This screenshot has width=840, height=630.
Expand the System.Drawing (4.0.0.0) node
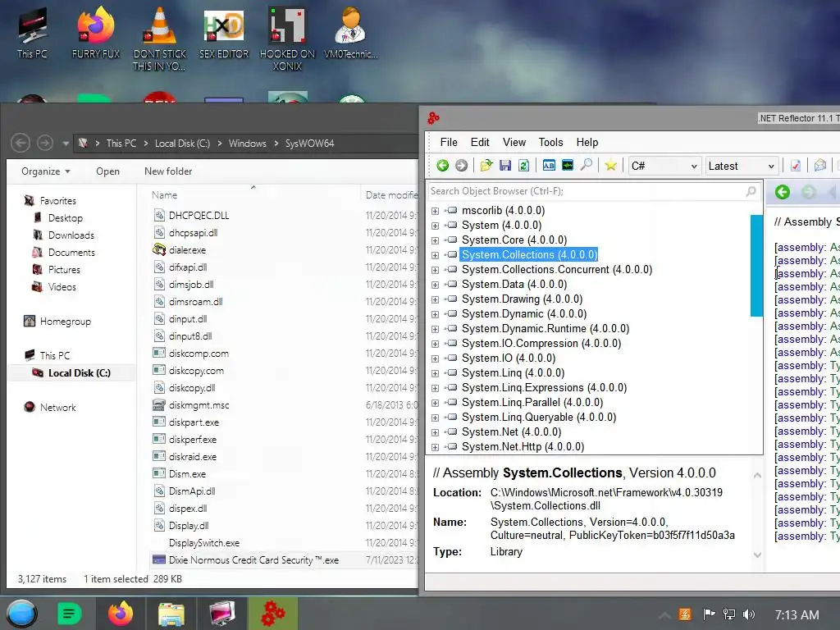tap(435, 299)
